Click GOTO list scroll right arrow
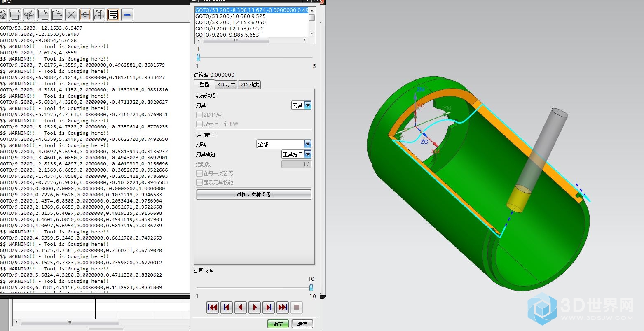Viewport: 644px width, 331px height. point(305,40)
